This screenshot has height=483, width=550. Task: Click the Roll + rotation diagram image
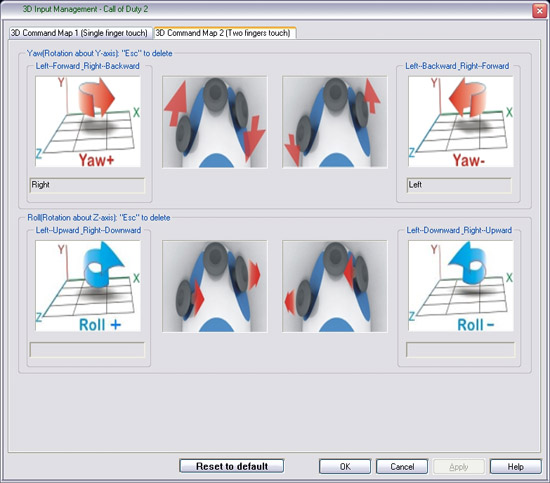tap(88, 286)
